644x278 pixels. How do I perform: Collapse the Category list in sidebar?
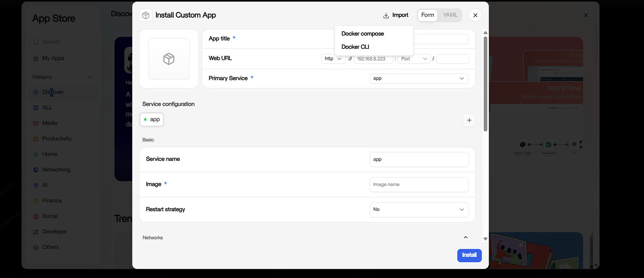click(89, 77)
